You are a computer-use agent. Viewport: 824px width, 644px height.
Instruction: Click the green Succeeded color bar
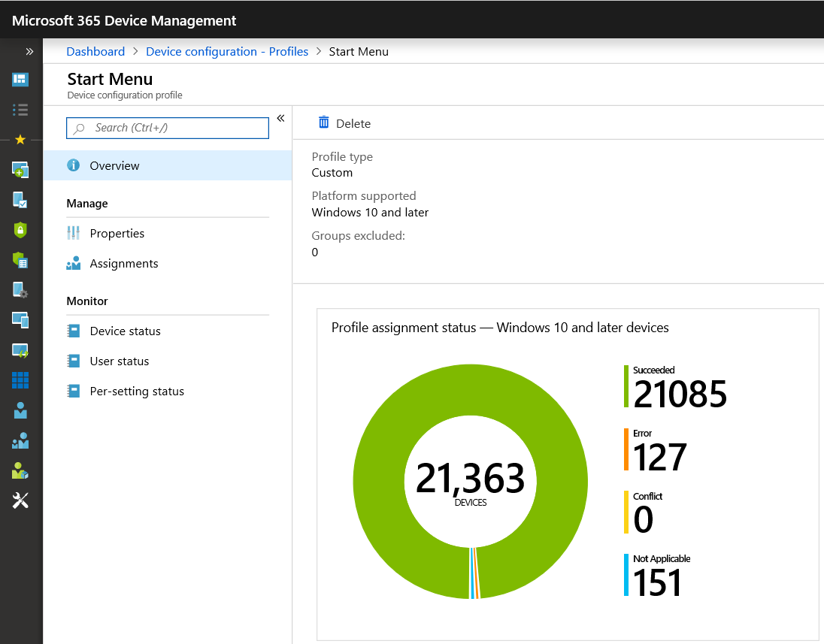[626, 386]
